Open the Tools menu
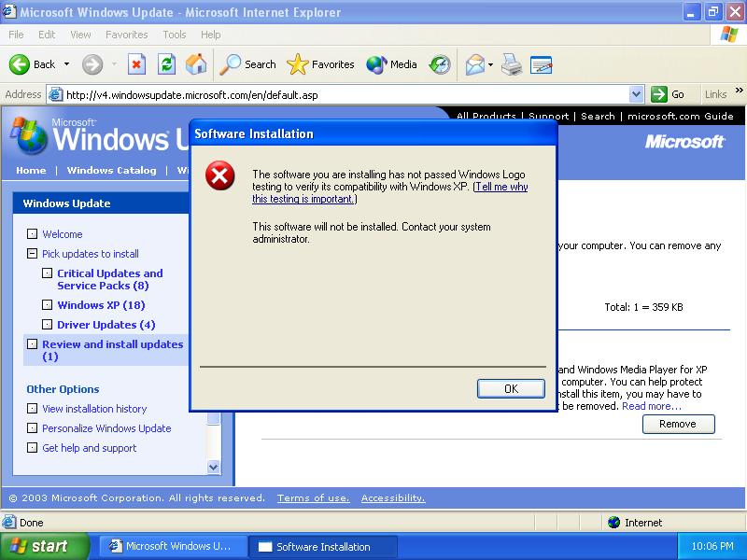 click(173, 35)
